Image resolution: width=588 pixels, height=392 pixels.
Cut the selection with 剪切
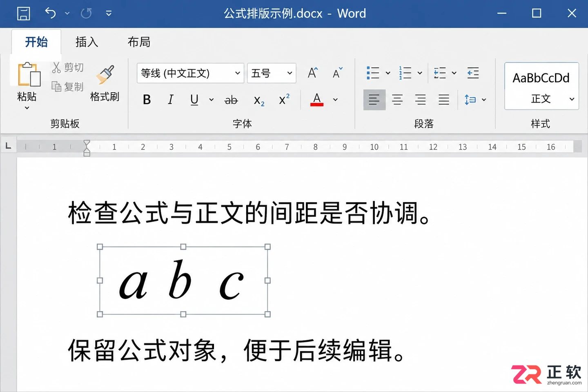68,67
